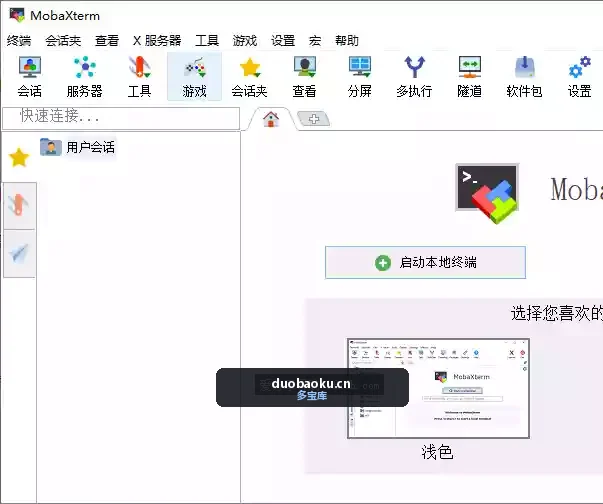
Task: Click the 服务器 (Servers) toolbar icon
Action: (x=85, y=77)
